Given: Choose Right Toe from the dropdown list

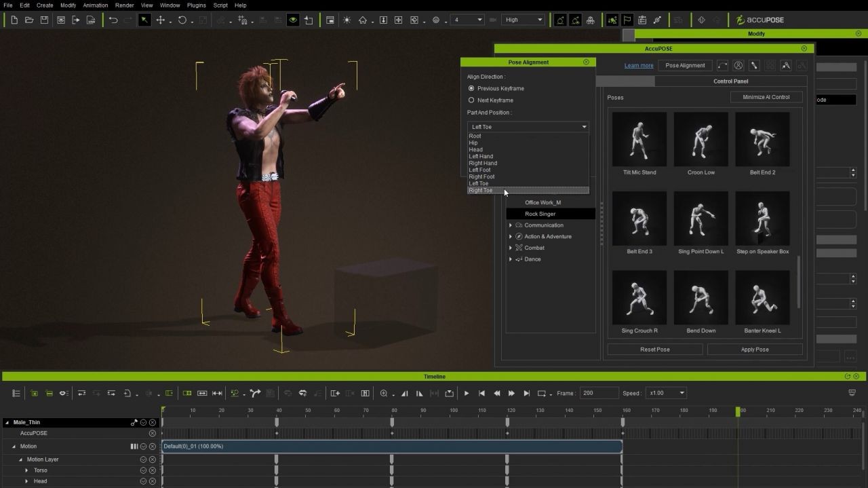Looking at the screenshot, I should (481, 191).
